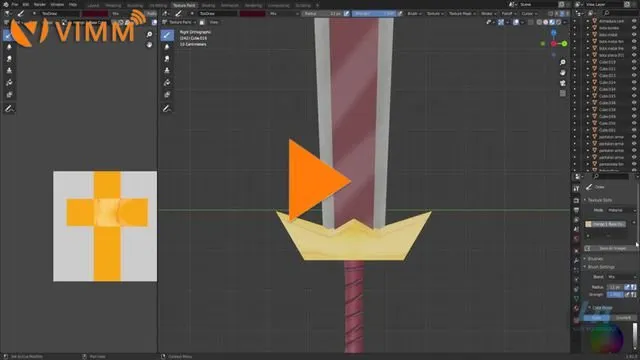Open the Falloff dropdown in the header
640x360 pixels.
coord(509,13)
